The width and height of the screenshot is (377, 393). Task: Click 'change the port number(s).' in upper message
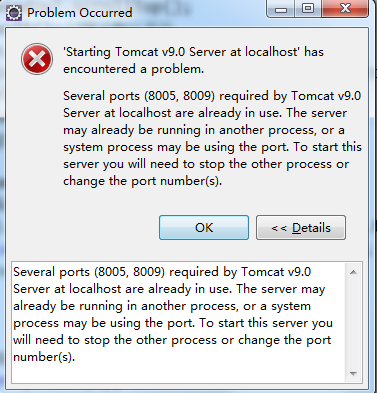(142, 181)
